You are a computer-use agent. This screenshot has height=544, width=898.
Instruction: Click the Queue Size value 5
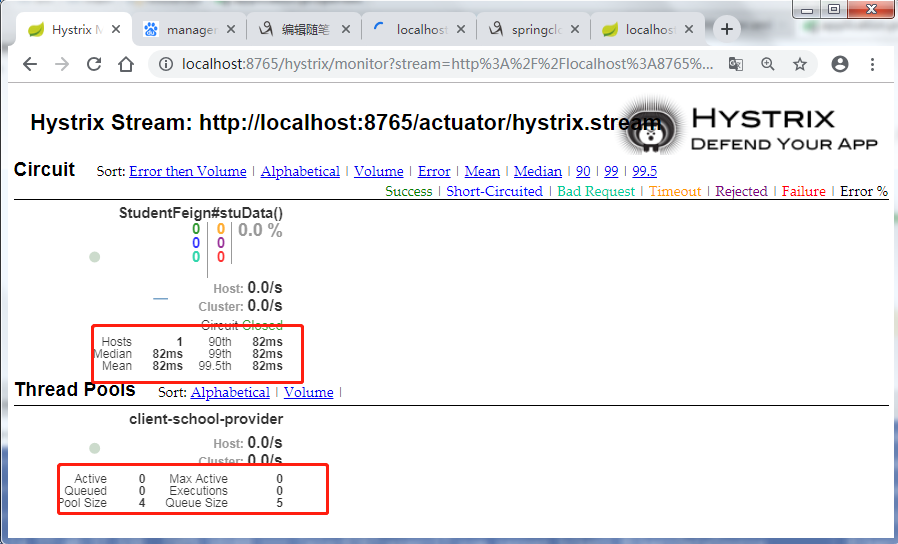pos(279,503)
